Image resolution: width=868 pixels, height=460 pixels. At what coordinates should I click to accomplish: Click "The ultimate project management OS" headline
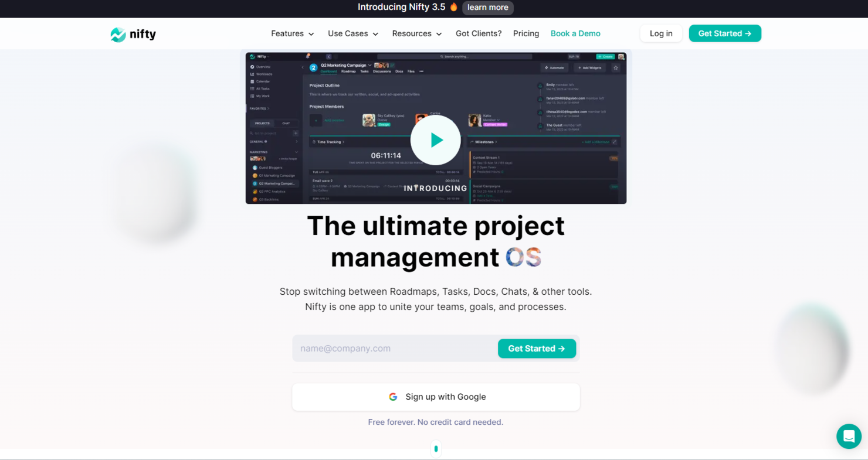tap(436, 241)
